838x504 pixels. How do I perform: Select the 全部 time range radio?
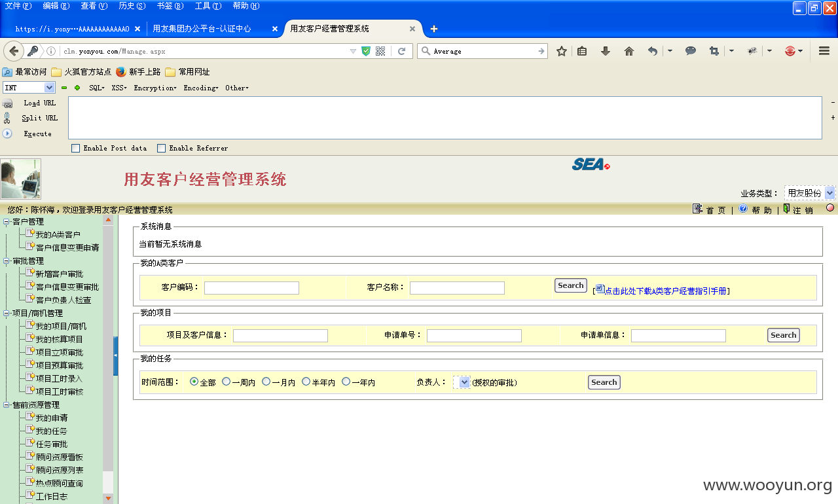[x=194, y=382]
